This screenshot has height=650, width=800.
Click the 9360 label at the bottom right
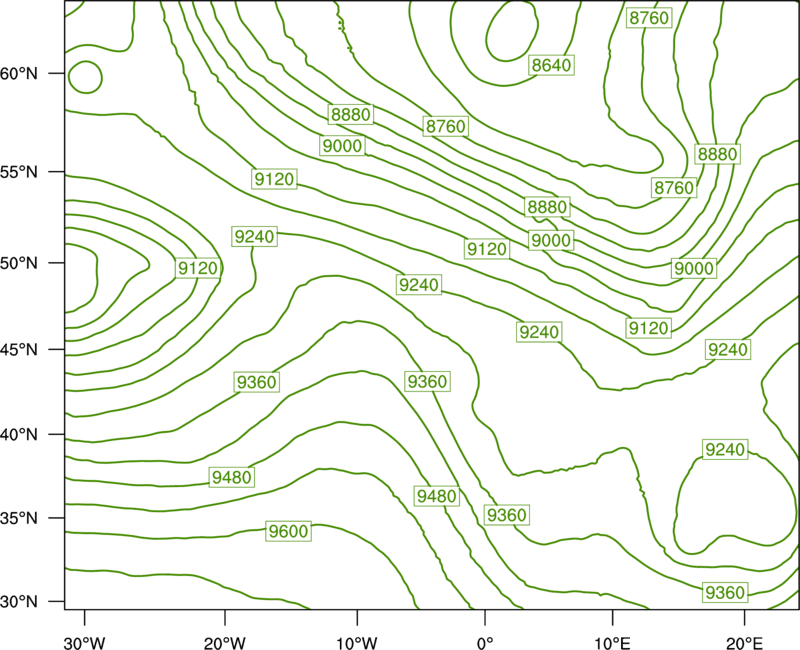click(725, 592)
